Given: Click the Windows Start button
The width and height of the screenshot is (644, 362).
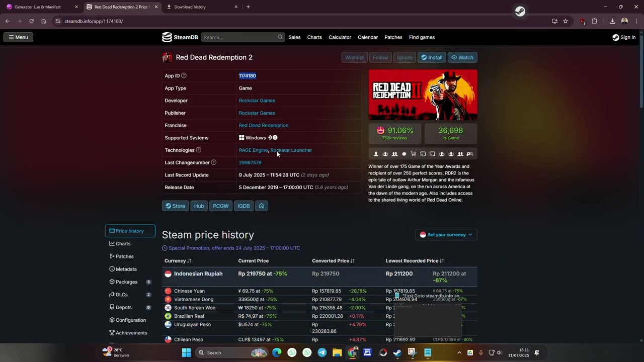Looking at the screenshot, I should click(x=186, y=352).
